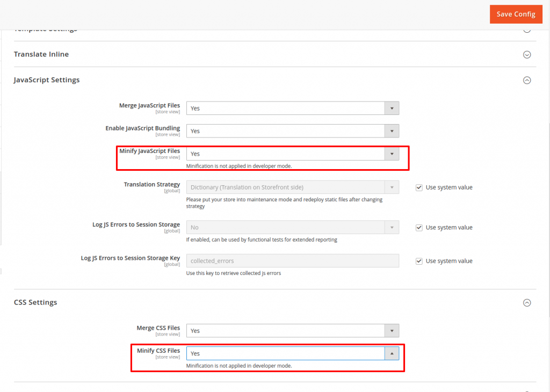Click the Merge JavaScript Files dropdown arrow

392,108
